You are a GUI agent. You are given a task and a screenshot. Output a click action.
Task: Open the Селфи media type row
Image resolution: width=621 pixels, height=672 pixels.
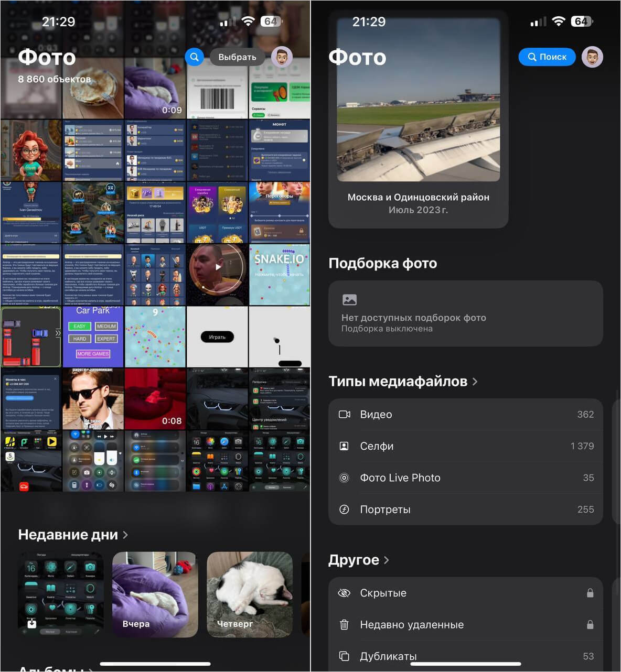[x=466, y=446]
